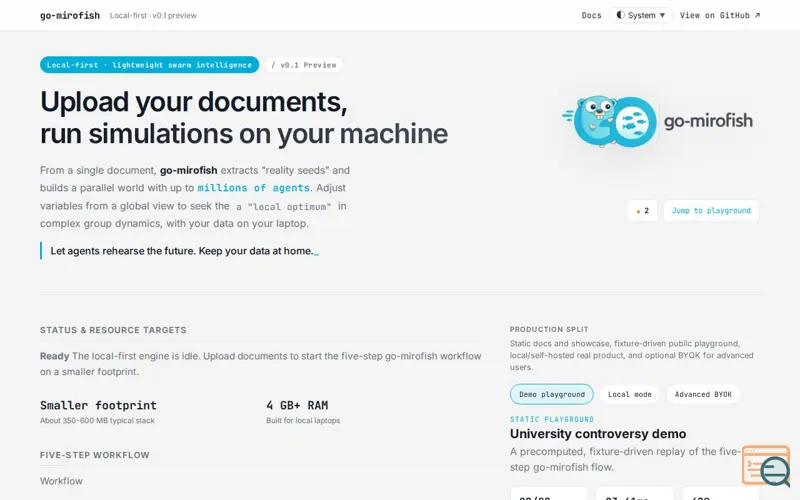Image resolution: width=800 pixels, height=500 pixels.
Task: Click the 'millions of agents' highlighted text
Action: [x=254, y=188]
